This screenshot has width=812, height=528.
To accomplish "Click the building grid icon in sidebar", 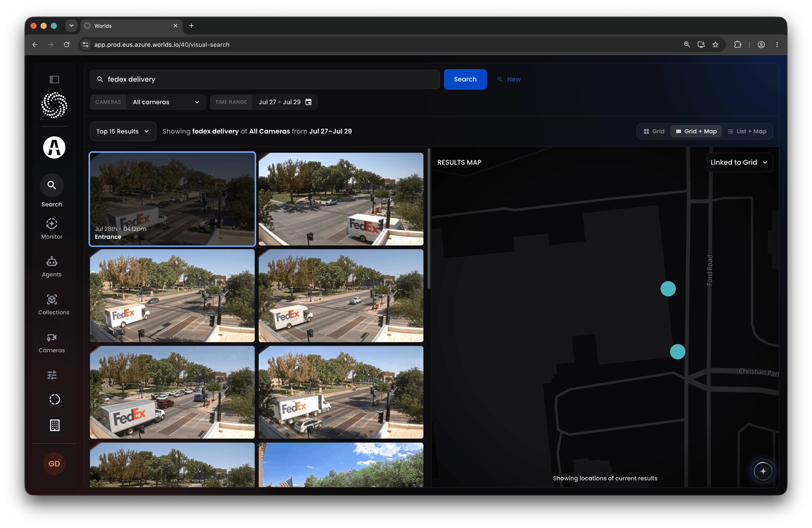I will [55, 425].
